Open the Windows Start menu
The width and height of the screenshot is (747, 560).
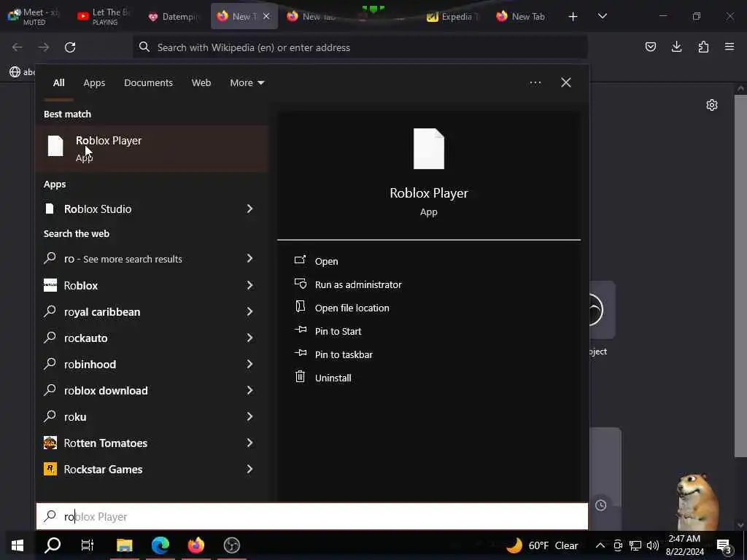[18, 545]
